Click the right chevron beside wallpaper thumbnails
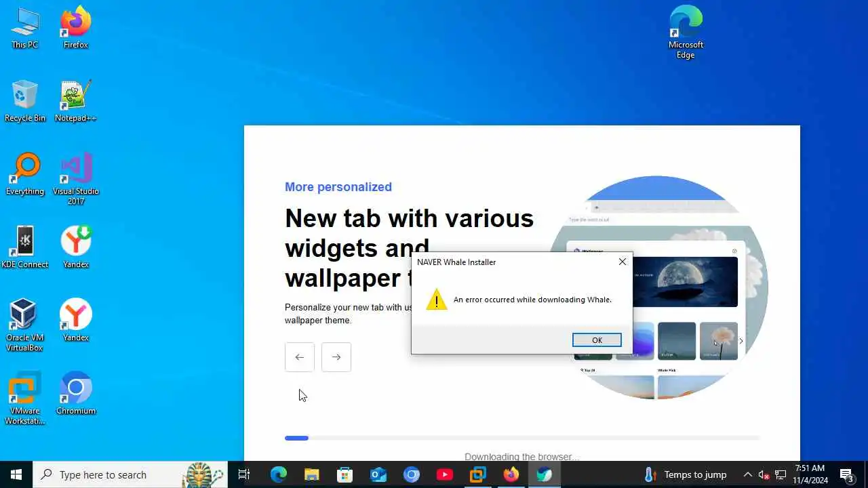 point(741,341)
